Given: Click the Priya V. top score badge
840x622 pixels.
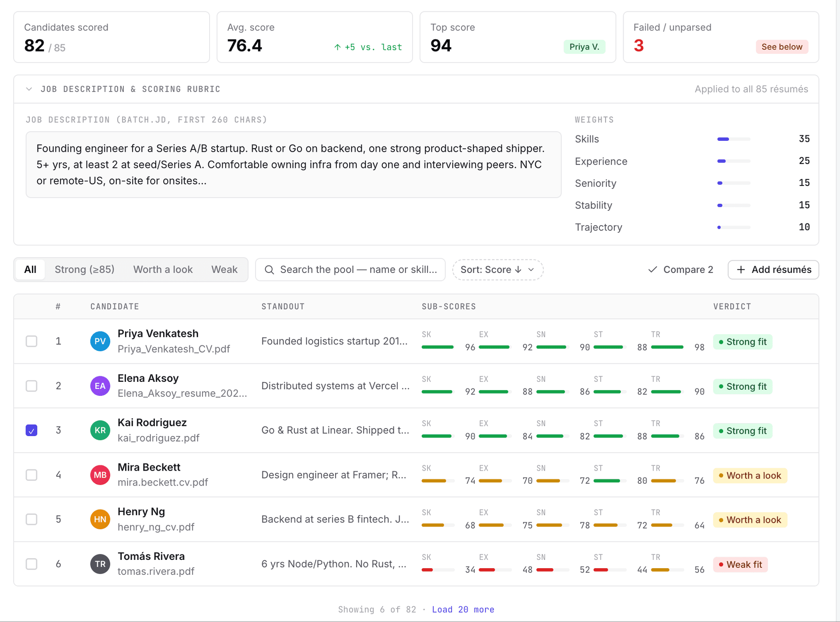Looking at the screenshot, I should click(x=584, y=47).
